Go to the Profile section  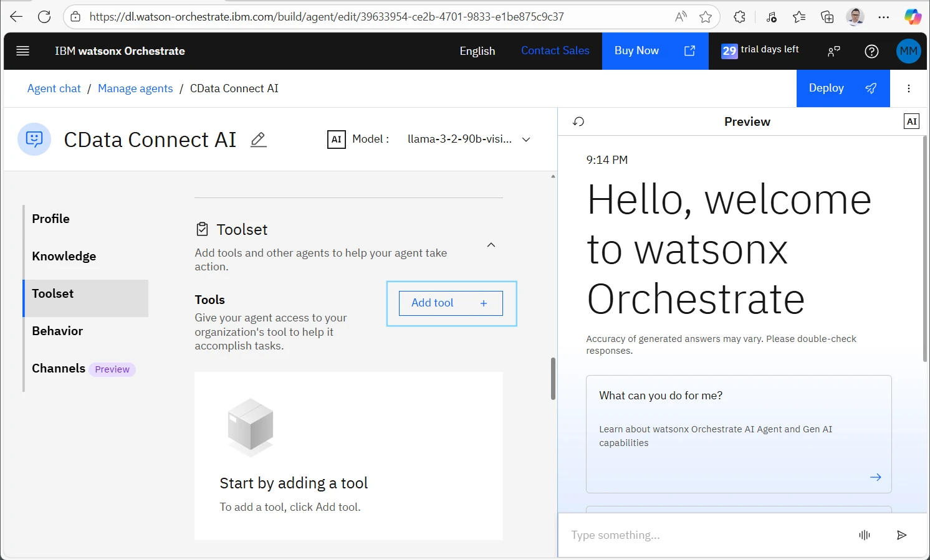click(51, 219)
